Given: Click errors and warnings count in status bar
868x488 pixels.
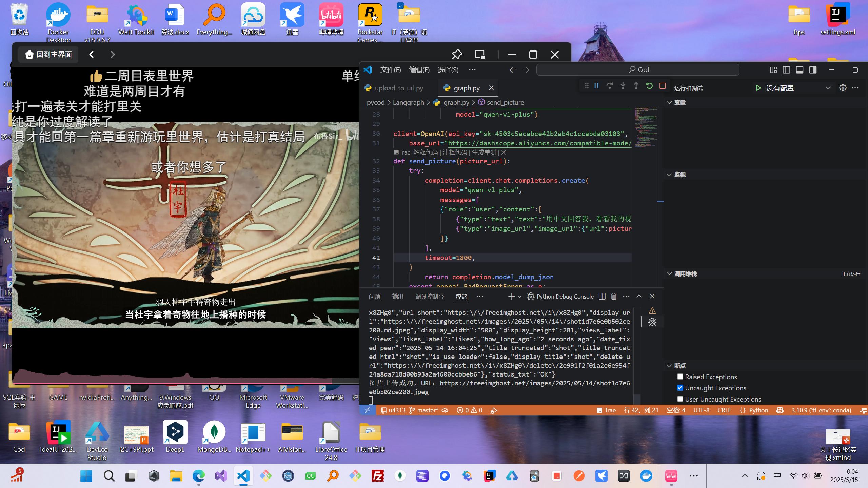Looking at the screenshot, I should (x=470, y=410).
